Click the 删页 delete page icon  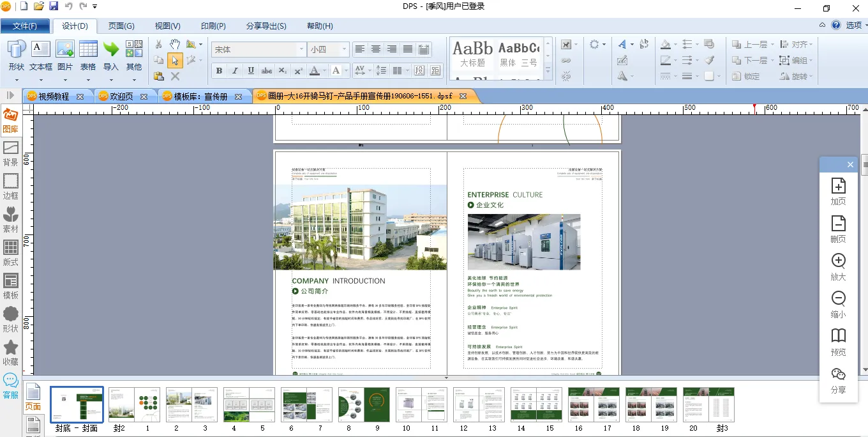pyautogui.click(x=838, y=229)
